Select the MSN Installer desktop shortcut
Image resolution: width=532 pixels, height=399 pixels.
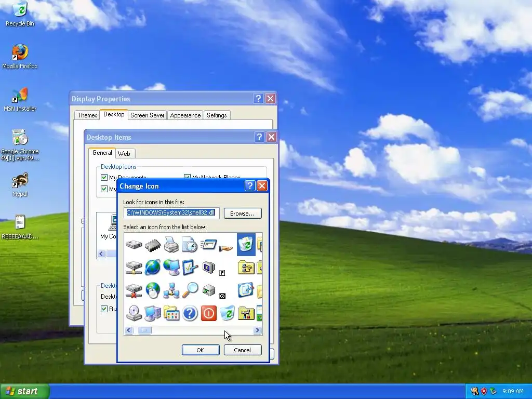20,99
